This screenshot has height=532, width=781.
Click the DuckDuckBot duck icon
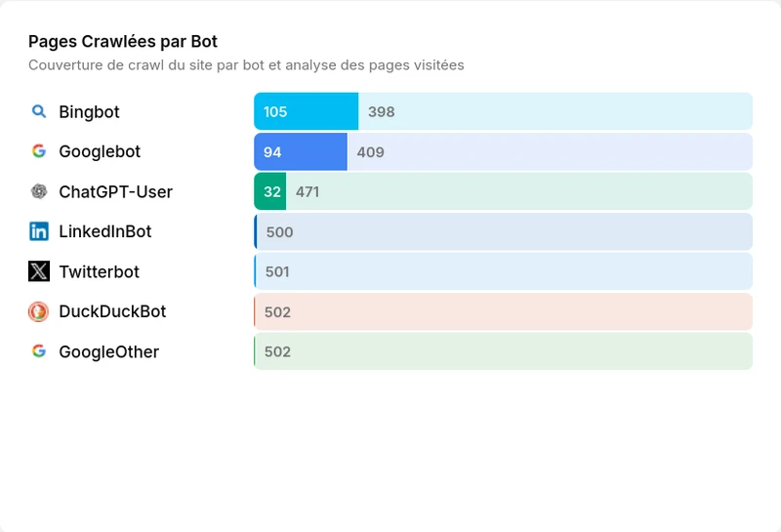[39, 311]
